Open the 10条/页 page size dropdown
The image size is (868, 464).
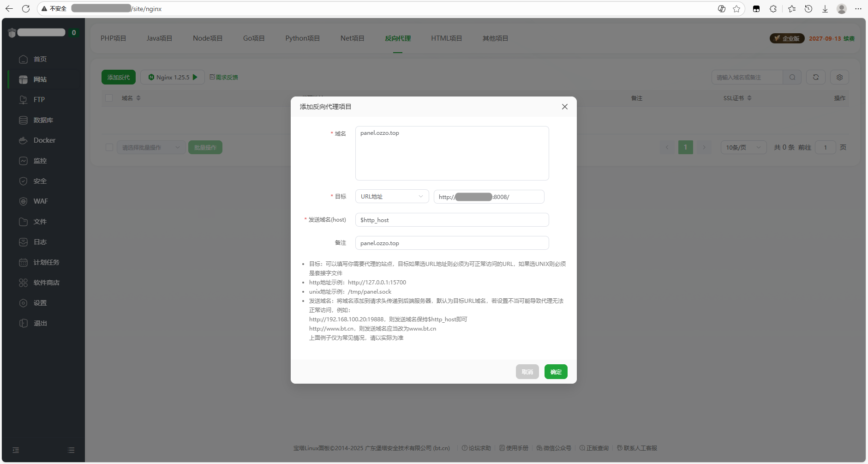point(743,147)
